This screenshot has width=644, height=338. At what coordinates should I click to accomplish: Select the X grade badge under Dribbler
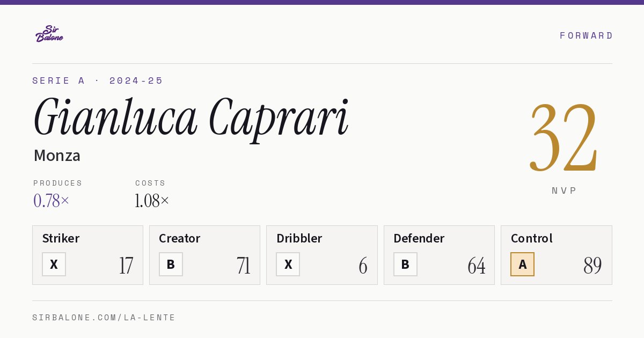(x=288, y=264)
